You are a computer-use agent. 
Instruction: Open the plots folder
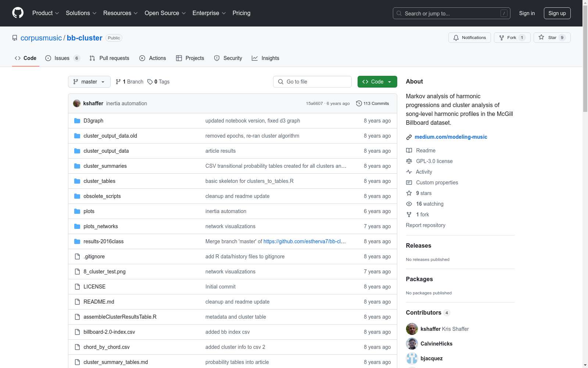[x=89, y=211]
